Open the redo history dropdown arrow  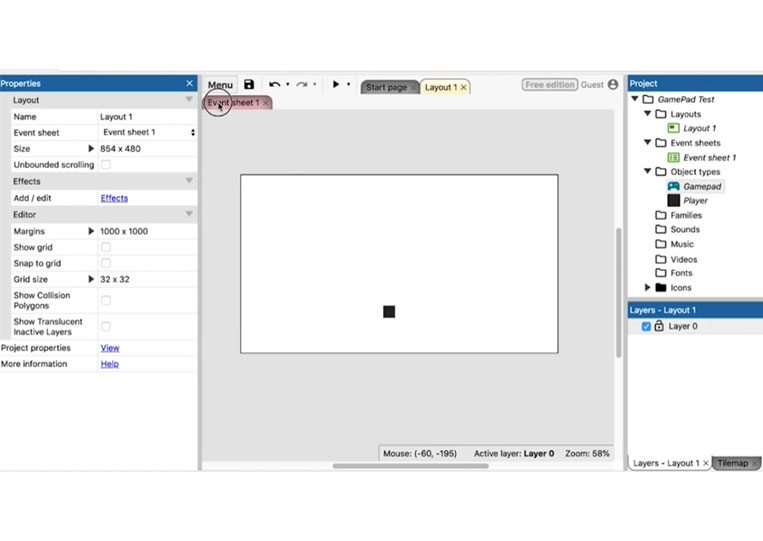[x=315, y=84]
